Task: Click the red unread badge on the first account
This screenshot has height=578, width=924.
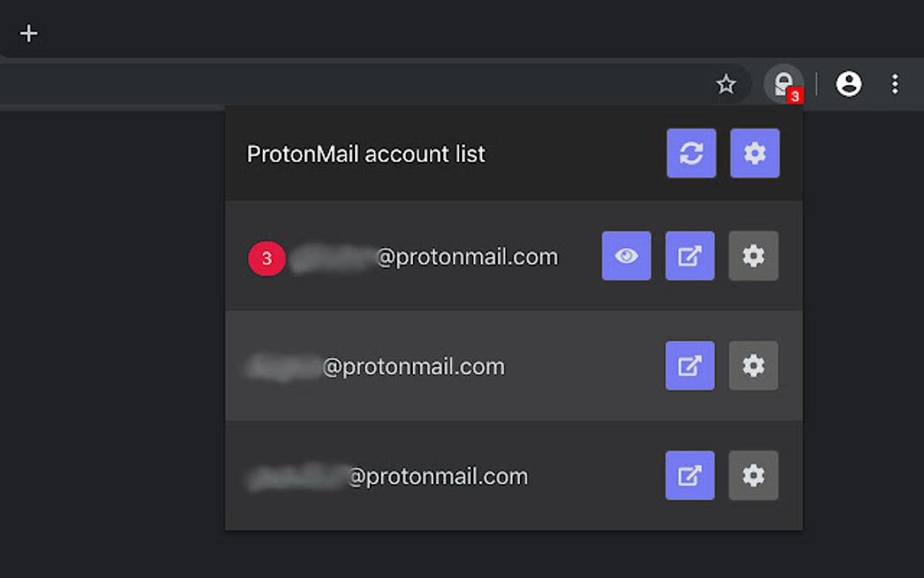Action: [265, 256]
